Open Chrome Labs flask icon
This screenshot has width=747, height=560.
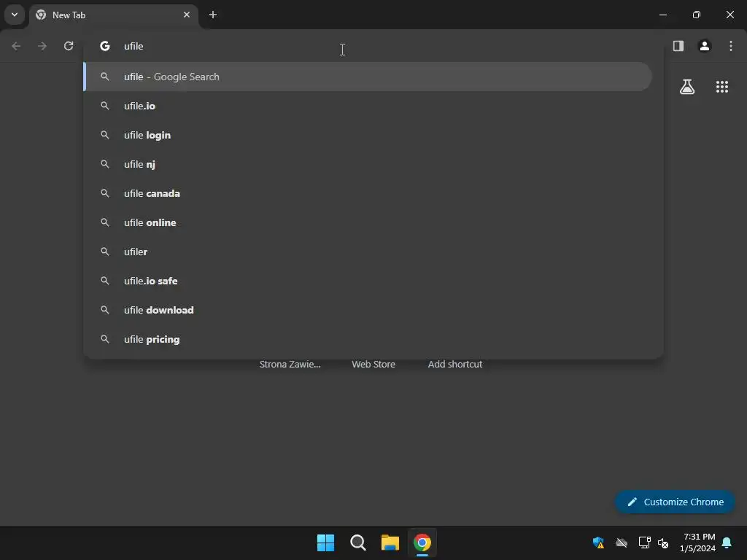click(687, 87)
